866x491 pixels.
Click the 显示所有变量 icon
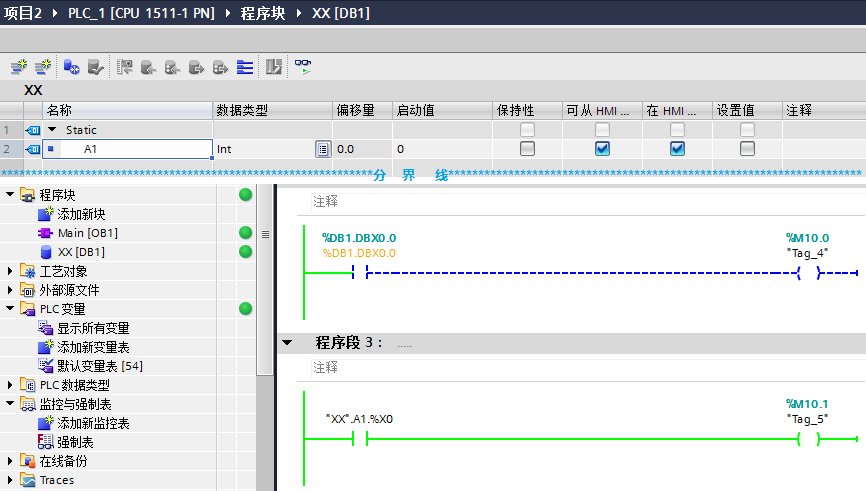pyautogui.click(x=45, y=328)
